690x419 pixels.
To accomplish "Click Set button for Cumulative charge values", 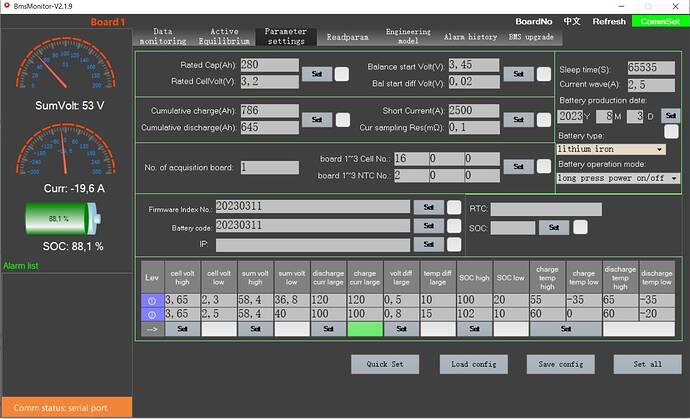I will tap(317, 120).
